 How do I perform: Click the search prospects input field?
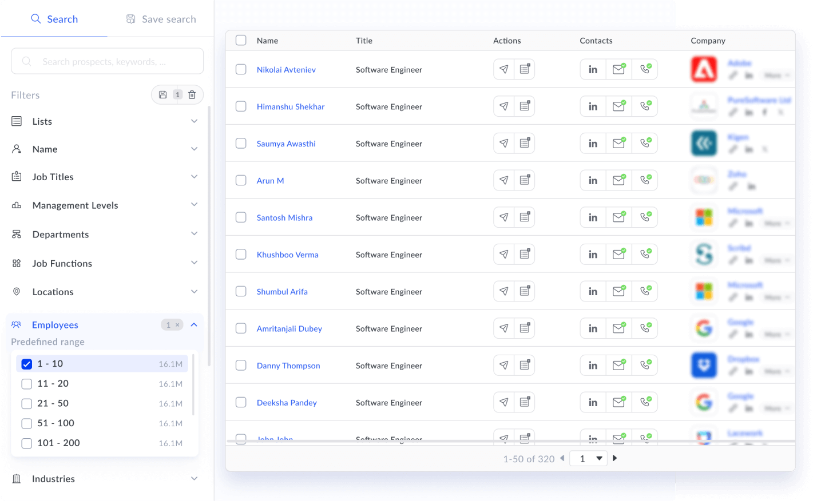[x=107, y=61]
